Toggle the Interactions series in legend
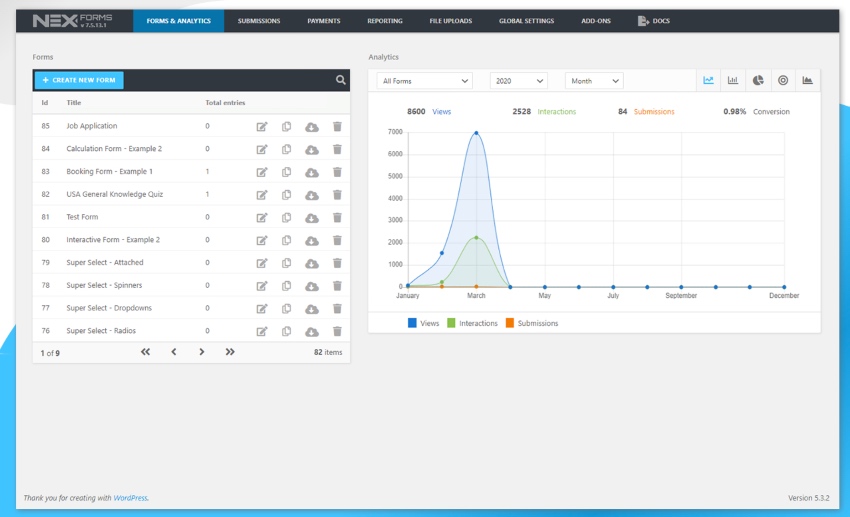This screenshot has height=517, width=850. tap(471, 323)
